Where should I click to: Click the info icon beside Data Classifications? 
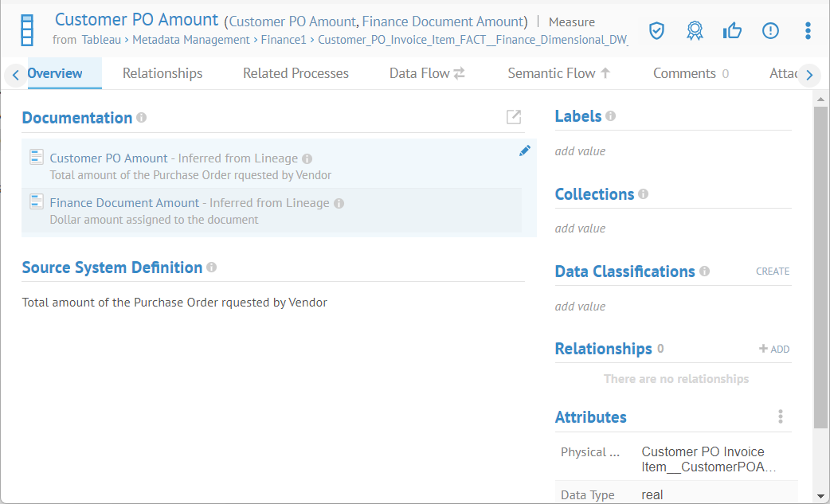[x=704, y=272]
